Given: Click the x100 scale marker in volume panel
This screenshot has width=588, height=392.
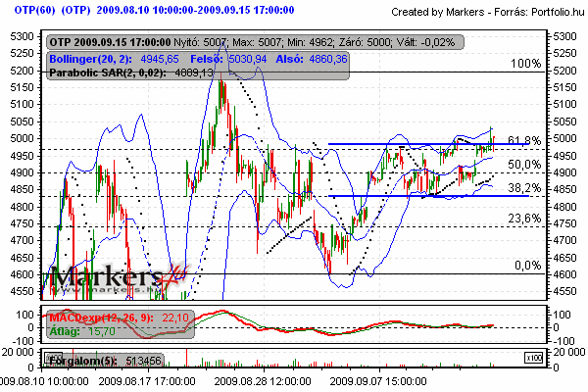Looking at the screenshot, I should [533, 358].
